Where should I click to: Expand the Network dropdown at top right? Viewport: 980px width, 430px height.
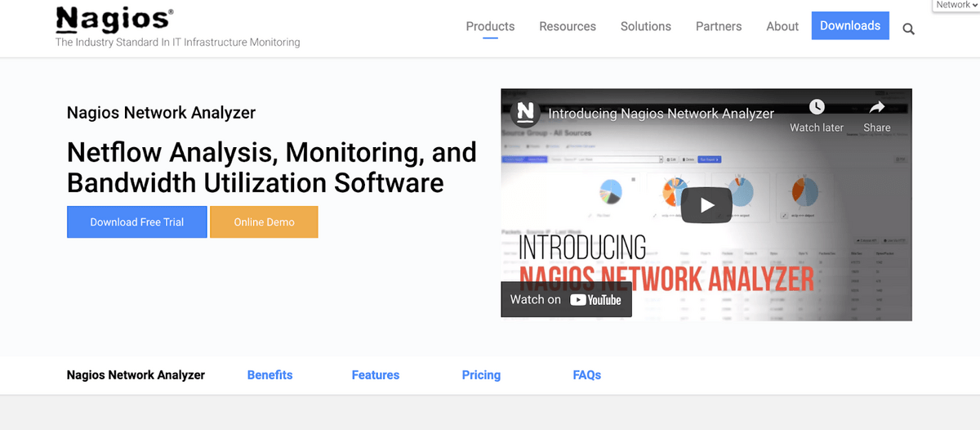tap(955, 5)
